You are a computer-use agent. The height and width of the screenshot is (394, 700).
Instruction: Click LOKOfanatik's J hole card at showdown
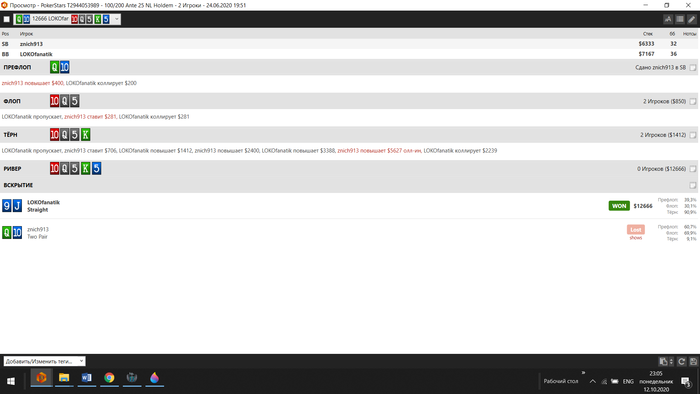pos(17,206)
